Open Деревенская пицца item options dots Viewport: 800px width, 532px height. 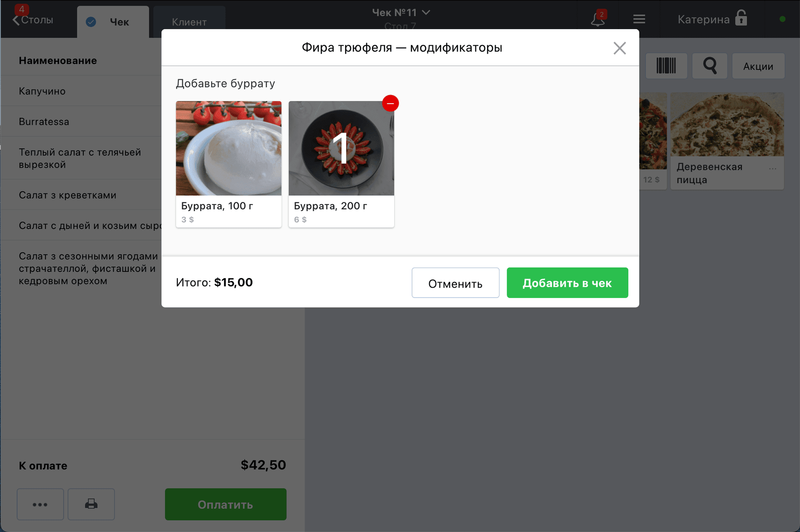click(x=772, y=169)
